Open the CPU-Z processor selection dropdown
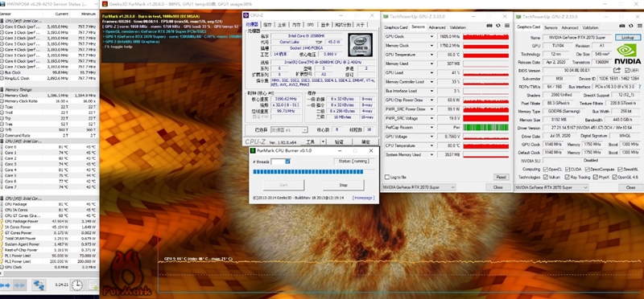Screen dimensions: 644x299 point(288,130)
